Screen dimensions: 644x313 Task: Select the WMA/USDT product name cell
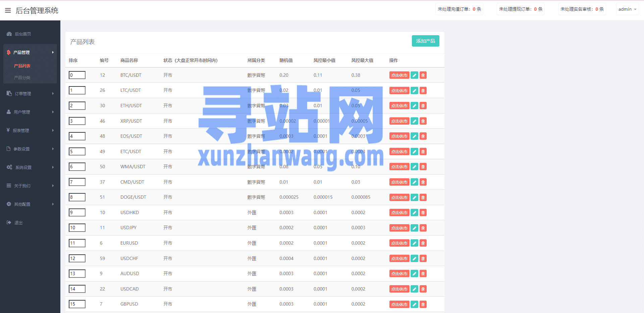tap(133, 167)
